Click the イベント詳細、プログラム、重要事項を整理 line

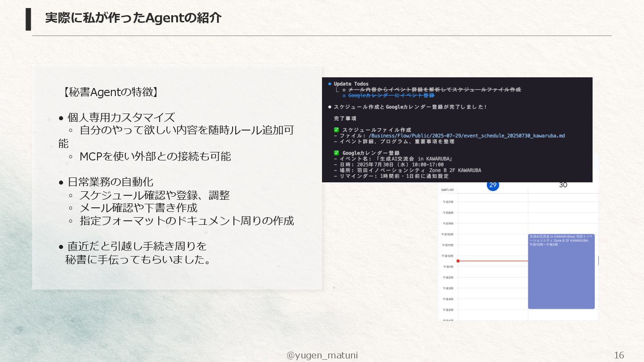click(394, 141)
